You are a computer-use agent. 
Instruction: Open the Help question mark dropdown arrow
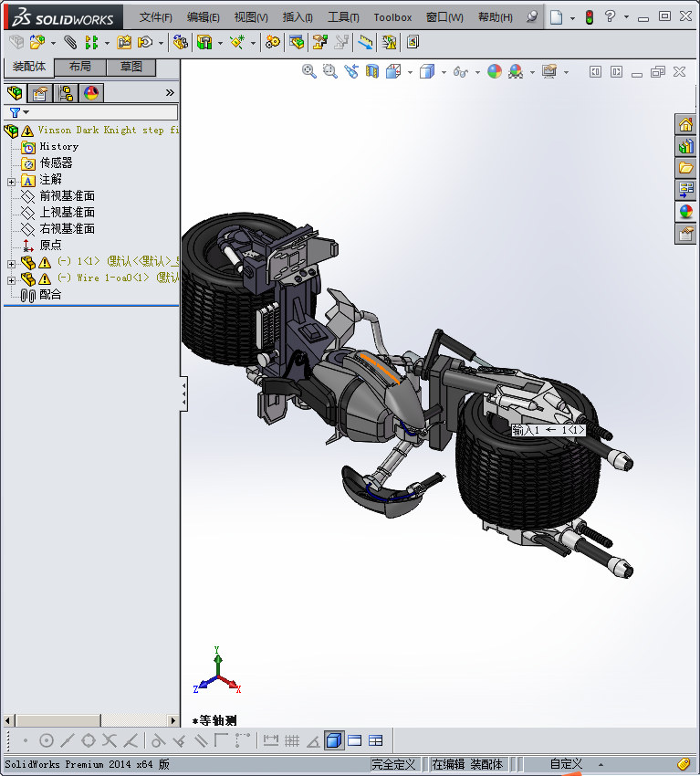[626, 17]
